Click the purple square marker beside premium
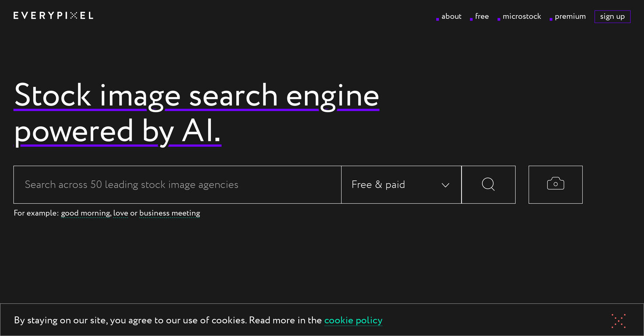Image resolution: width=644 pixels, height=336 pixels. 551,19
